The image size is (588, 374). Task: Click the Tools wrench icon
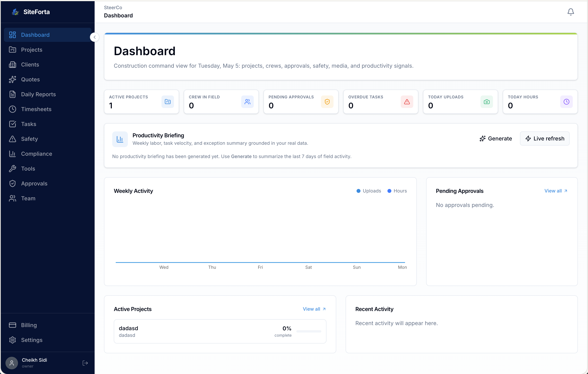pyautogui.click(x=13, y=169)
